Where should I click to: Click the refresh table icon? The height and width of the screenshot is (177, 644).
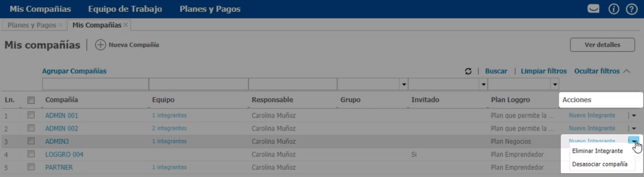pyautogui.click(x=468, y=71)
